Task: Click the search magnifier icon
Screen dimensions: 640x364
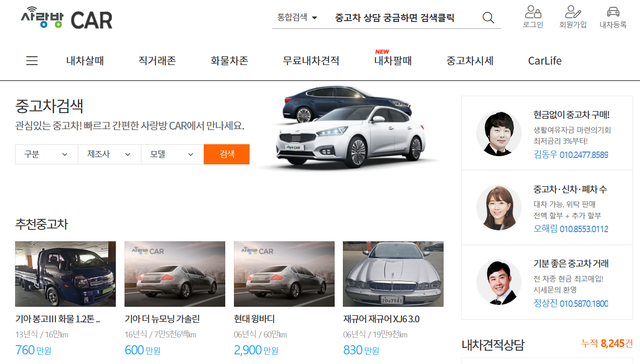Action: tap(488, 18)
